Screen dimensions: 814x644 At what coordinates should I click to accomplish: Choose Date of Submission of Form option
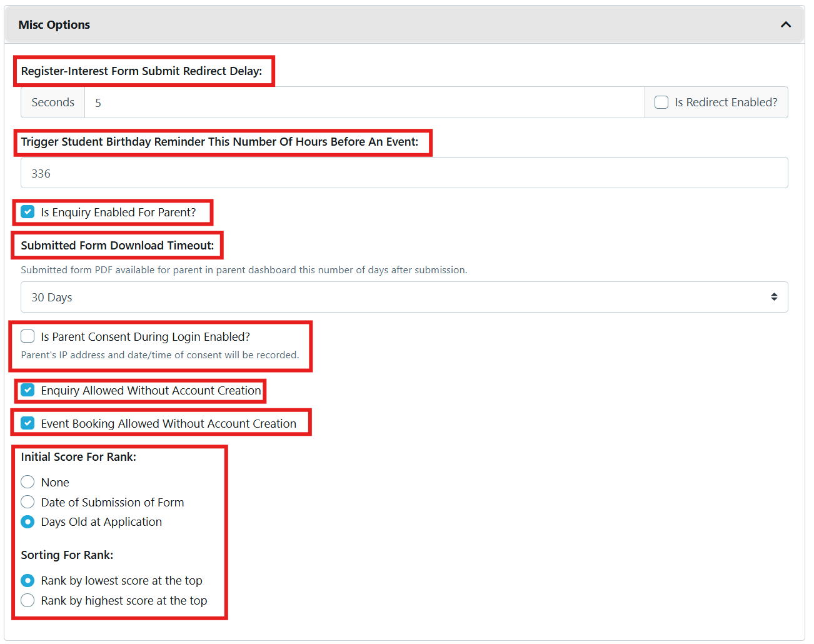tap(28, 501)
